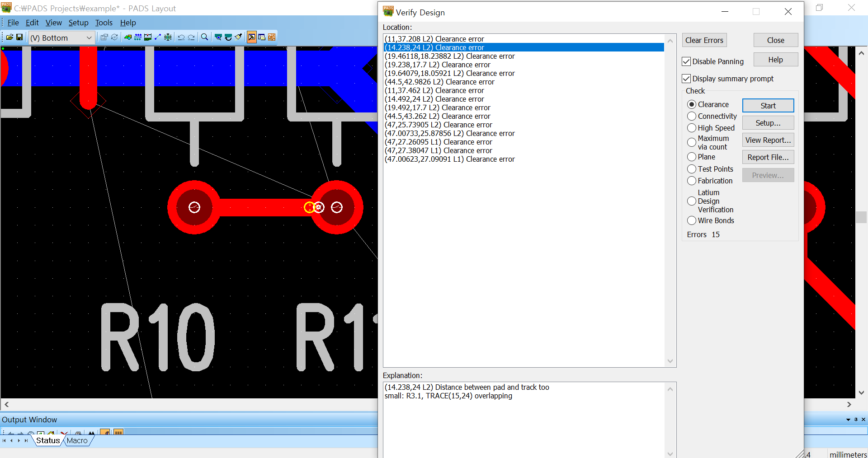Uncheck the Disable Panning checkbox

tap(686, 61)
